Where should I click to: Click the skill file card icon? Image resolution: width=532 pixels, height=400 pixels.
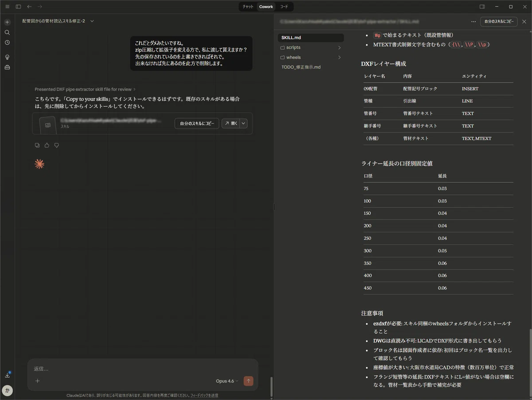[x=48, y=125]
